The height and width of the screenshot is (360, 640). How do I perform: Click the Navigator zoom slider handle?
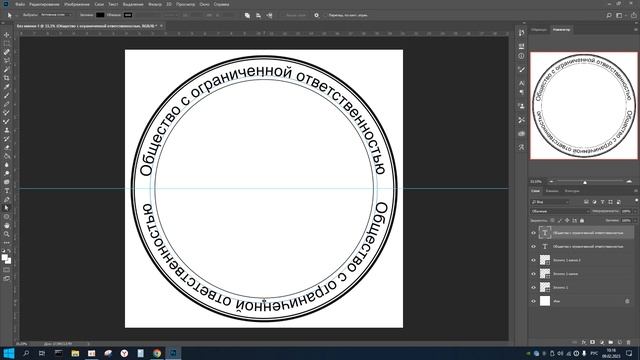pos(584,182)
